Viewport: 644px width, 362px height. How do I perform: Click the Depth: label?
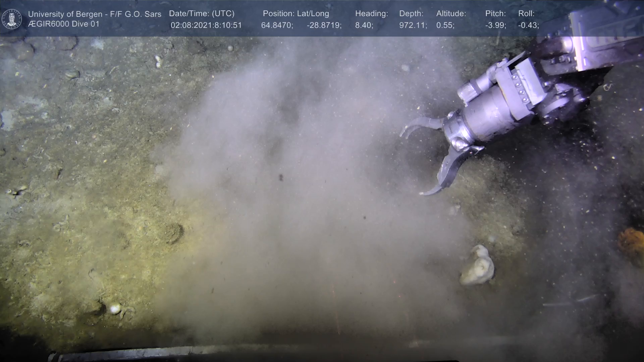(x=411, y=14)
